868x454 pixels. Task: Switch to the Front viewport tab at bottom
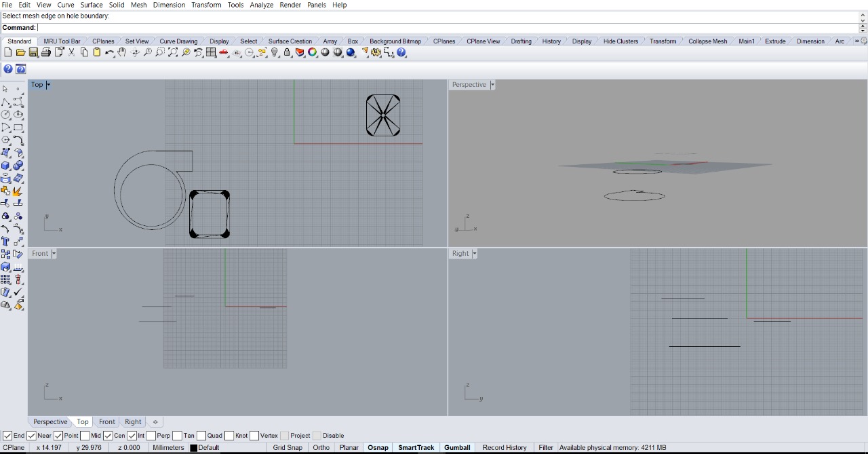tap(107, 422)
